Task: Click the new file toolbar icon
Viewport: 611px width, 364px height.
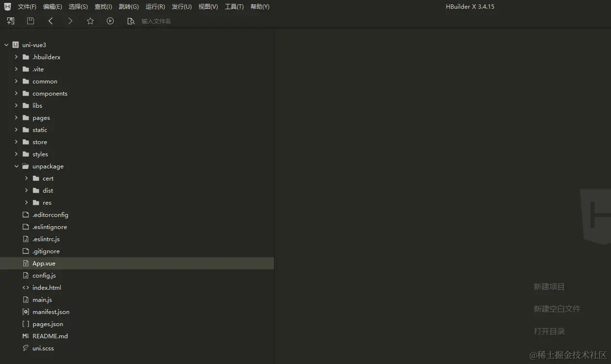Action: (x=11, y=21)
